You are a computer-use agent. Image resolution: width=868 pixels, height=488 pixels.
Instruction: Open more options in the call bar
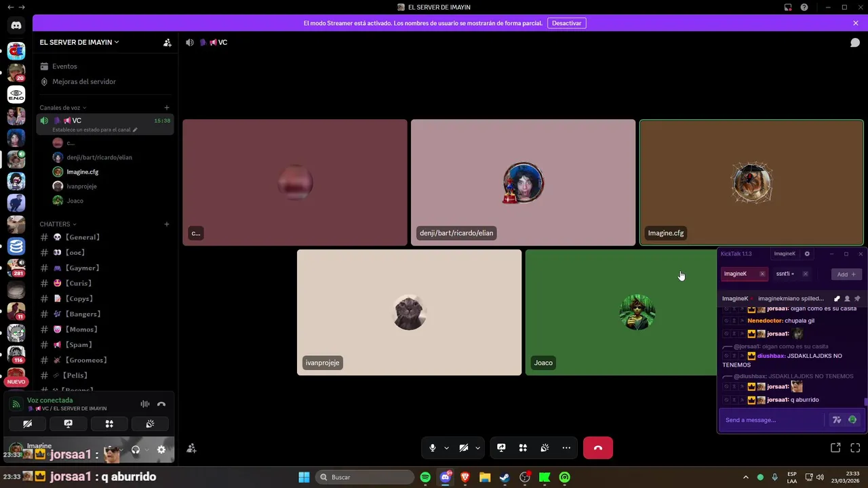tap(566, 448)
